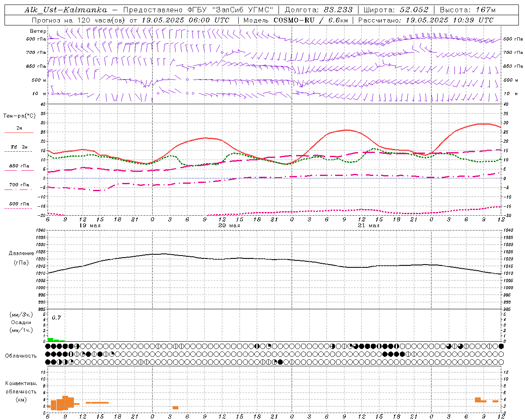Select the forecast start time 19.05.2025 06:00 UTC
The image size is (525, 420).
click(x=185, y=20)
